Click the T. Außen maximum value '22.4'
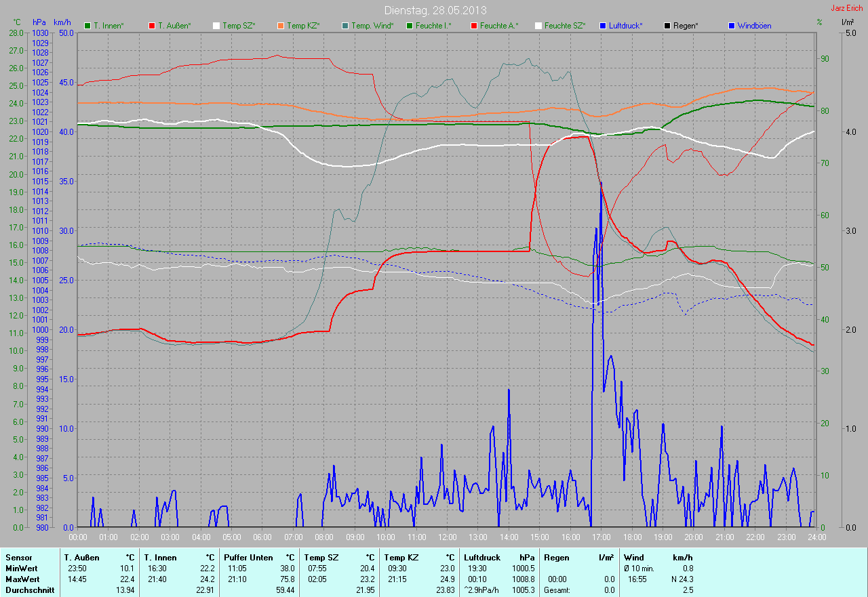 coord(127,579)
